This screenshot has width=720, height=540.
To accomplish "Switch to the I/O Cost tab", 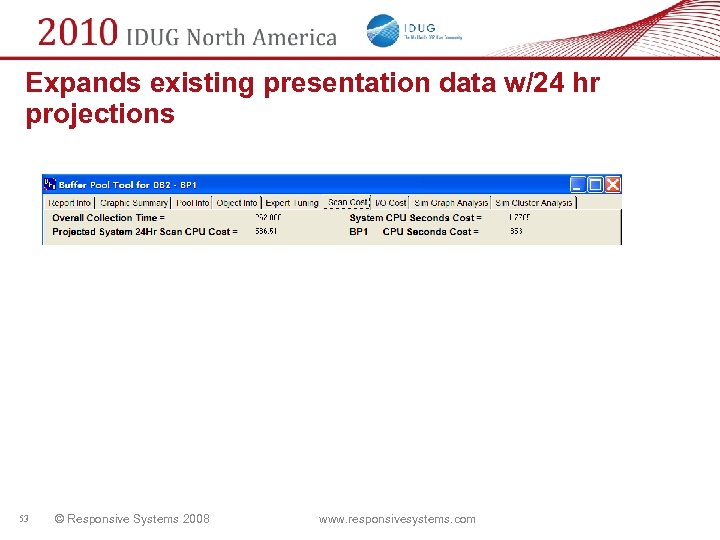I will pyautogui.click(x=390, y=202).
